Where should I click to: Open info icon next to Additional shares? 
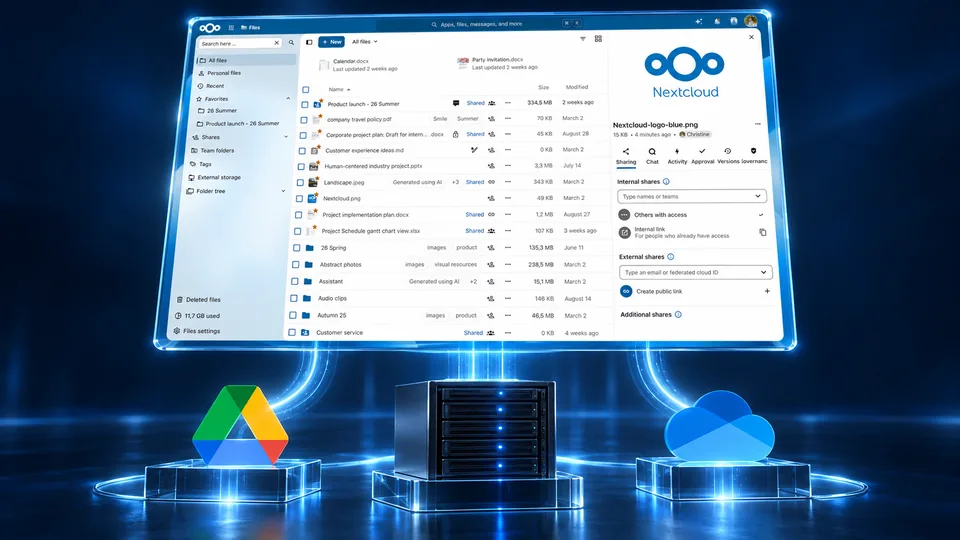pos(678,315)
